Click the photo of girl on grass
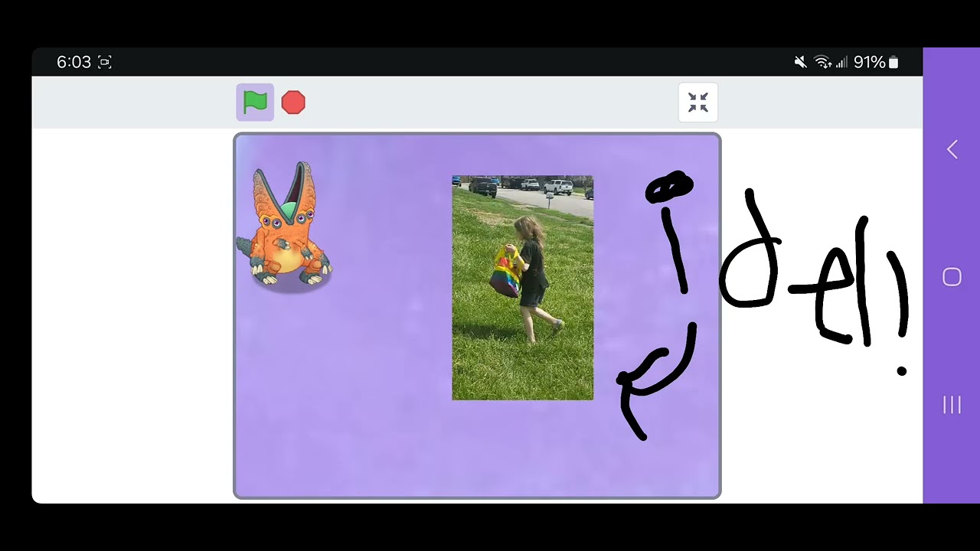The height and width of the screenshot is (551, 980). [x=523, y=288]
